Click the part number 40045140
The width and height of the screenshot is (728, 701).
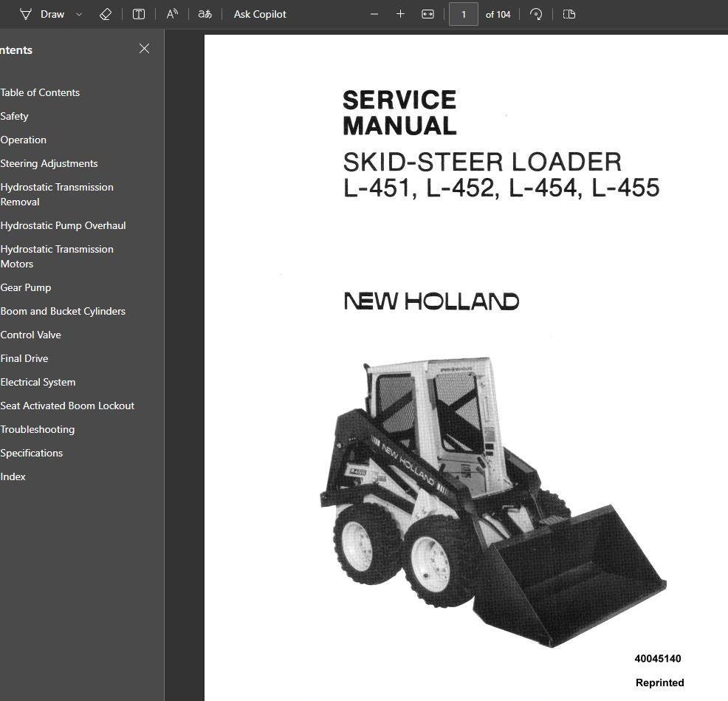click(x=658, y=658)
